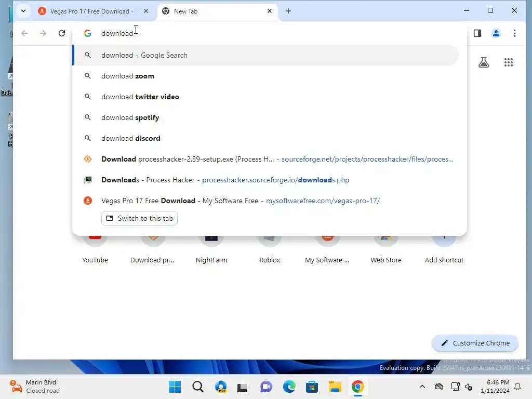Click the muted volume tray icon
This screenshot has height=399, width=532.
pyautogui.click(x=469, y=387)
